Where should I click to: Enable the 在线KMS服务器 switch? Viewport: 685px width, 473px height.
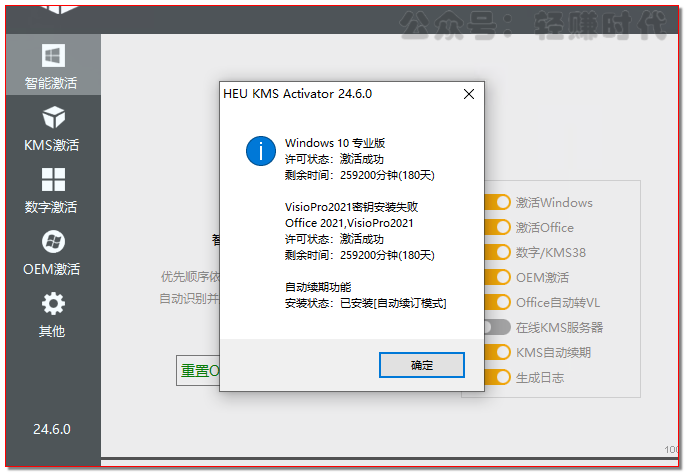point(497,327)
